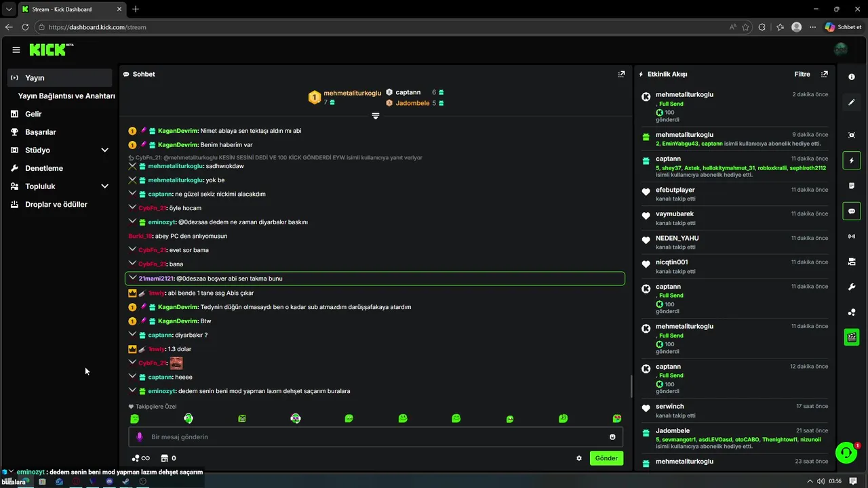Bookmark page with the star icon
Image resolution: width=868 pixels, height=488 pixels.
click(x=746, y=27)
